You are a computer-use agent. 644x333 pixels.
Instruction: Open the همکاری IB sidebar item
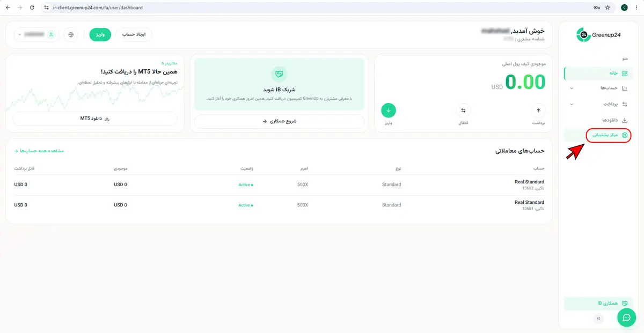pyautogui.click(x=599, y=303)
